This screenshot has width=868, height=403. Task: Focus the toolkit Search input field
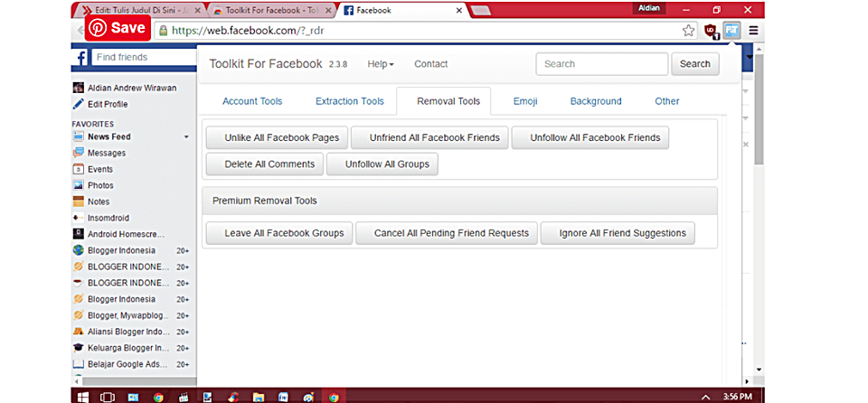[x=602, y=63]
